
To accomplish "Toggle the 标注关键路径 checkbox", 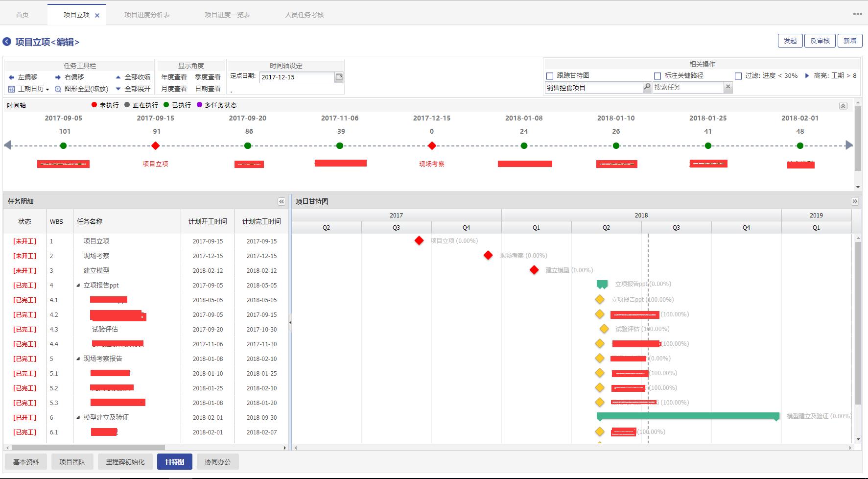I will point(657,76).
